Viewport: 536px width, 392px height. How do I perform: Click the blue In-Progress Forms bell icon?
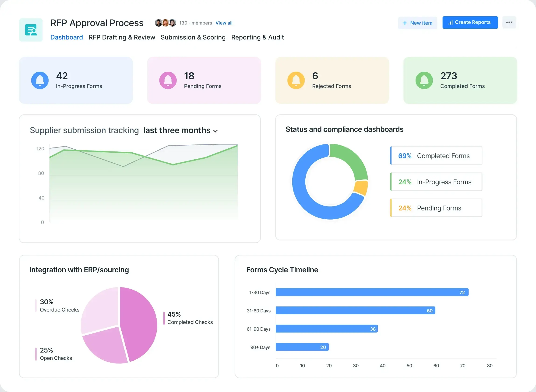pos(40,80)
